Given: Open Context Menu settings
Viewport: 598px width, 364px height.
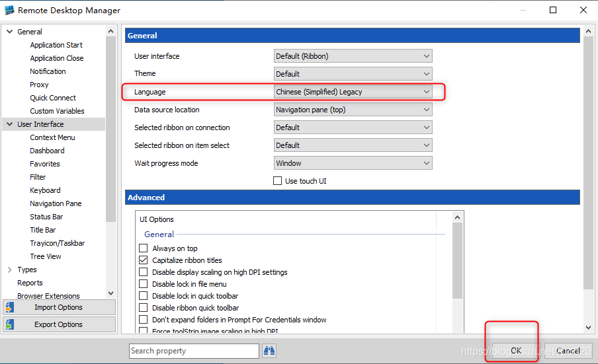Looking at the screenshot, I should 52,137.
